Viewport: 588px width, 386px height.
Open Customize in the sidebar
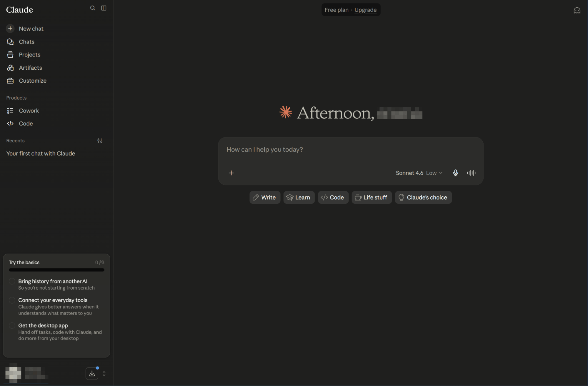(32, 81)
